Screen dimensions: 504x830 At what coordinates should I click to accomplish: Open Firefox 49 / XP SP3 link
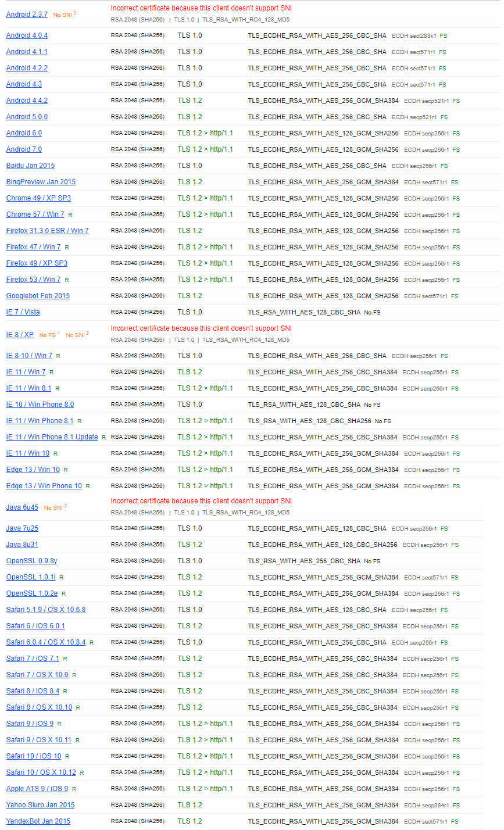coord(37,263)
